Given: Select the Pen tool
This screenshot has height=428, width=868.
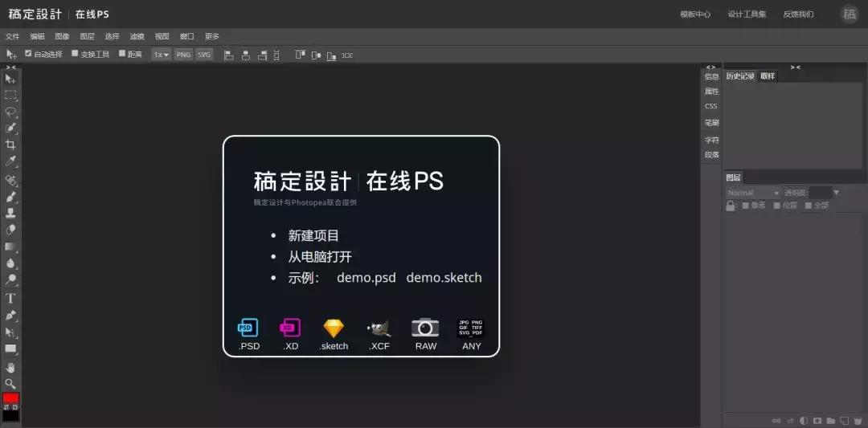Looking at the screenshot, I should [10, 316].
